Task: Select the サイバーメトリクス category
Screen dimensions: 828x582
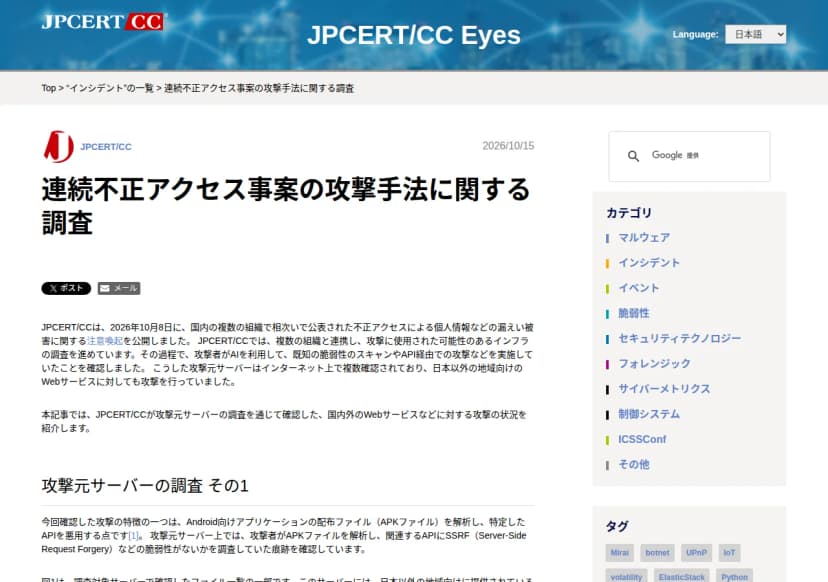Action: (x=664, y=389)
